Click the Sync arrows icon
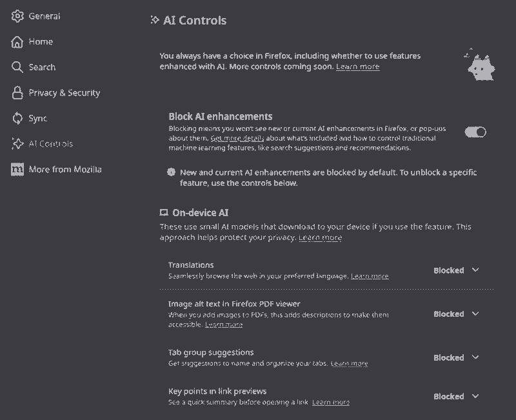Image resolution: width=516 pixels, height=420 pixels. click(x=17, y=118)
